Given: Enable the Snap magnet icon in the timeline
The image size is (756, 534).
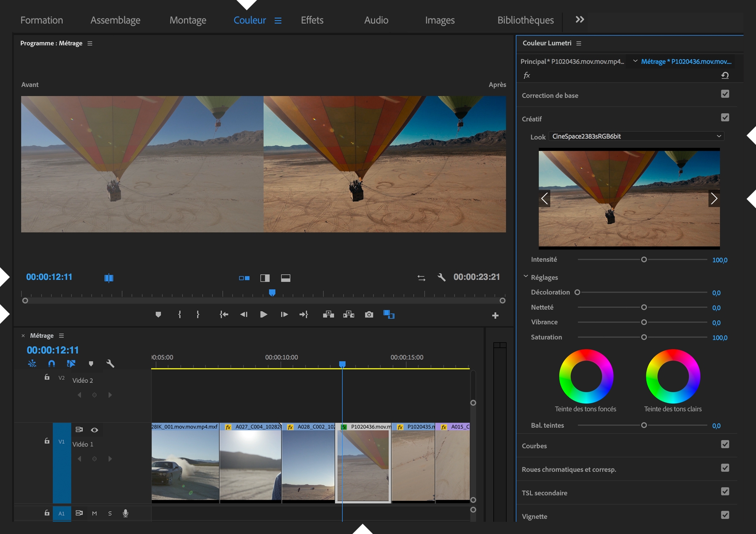Looking at the screenshot, I should pos(51,363).
